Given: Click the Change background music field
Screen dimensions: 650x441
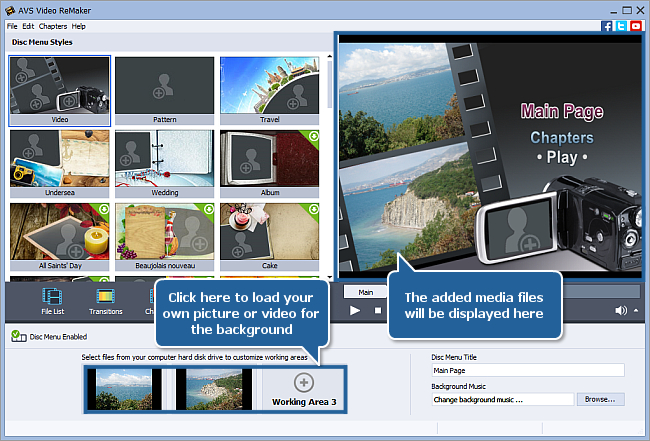Looking at the screenshot, I should [x=503, y=399].
